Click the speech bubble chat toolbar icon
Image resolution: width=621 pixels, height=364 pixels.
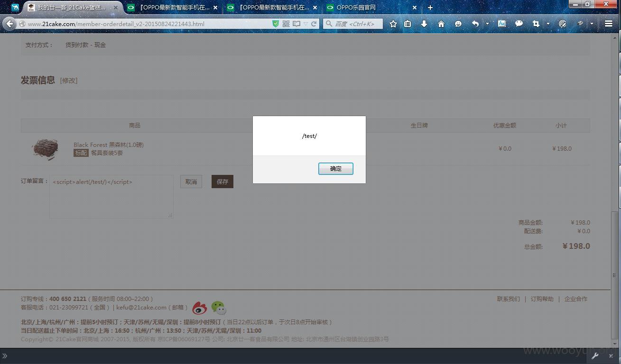[519, 23]
